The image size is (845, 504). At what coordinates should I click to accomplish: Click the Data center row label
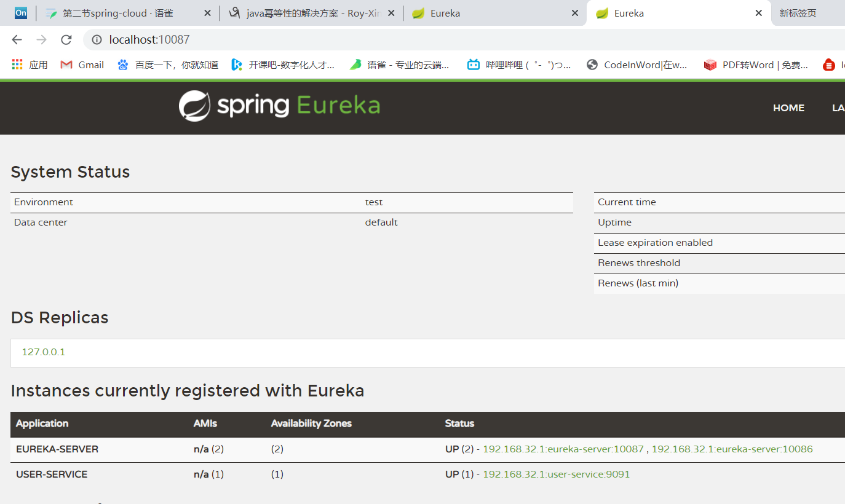coord(41,222)
